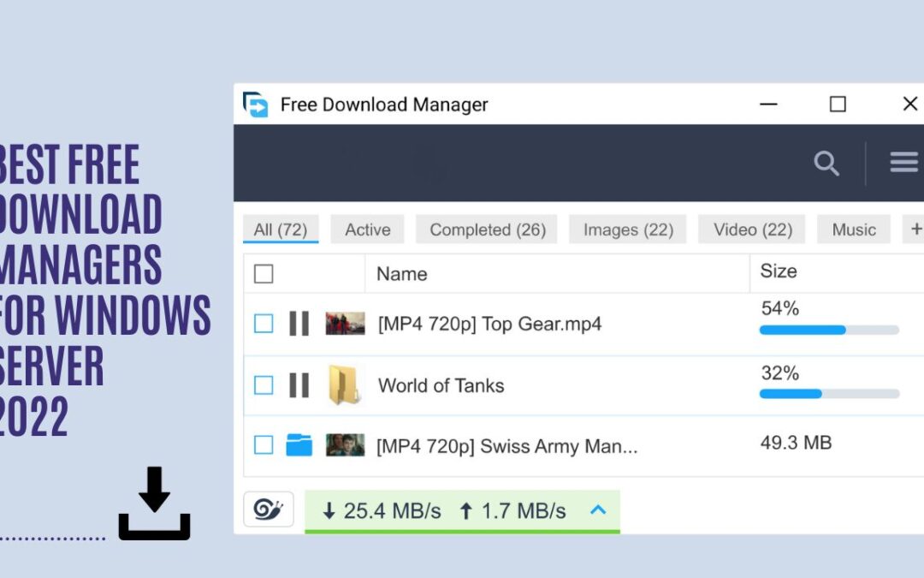
Task: Switch to the Images (22) tab
Action: click(628, 229)
